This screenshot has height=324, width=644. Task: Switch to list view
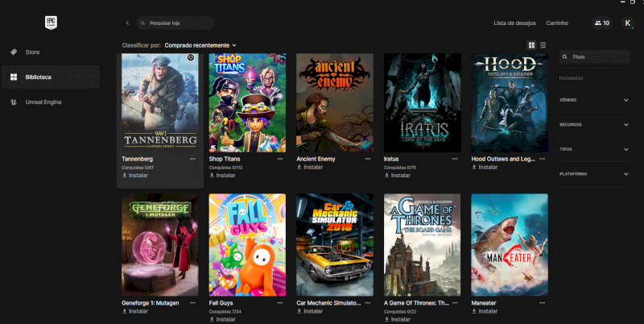543,45
